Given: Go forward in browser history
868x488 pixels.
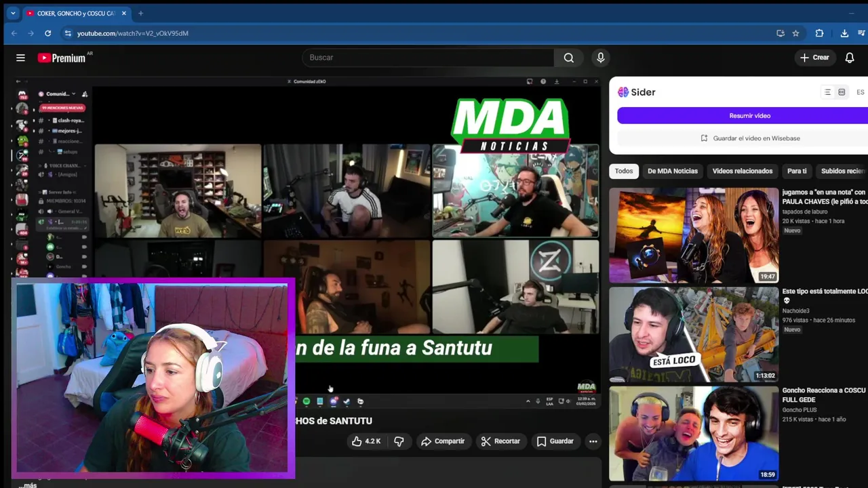Looking at the screenshot, I should (x=31, y=33).
